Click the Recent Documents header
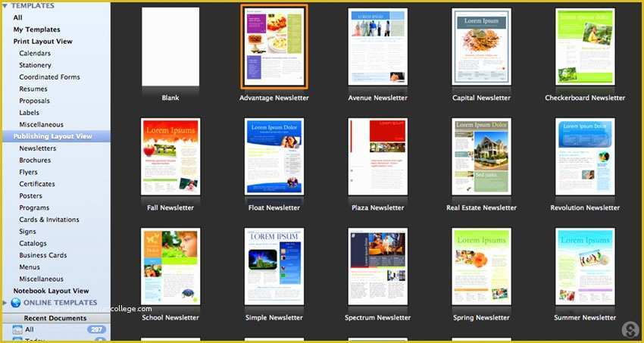Screen dimensions: 644x343 pos(56,318)
